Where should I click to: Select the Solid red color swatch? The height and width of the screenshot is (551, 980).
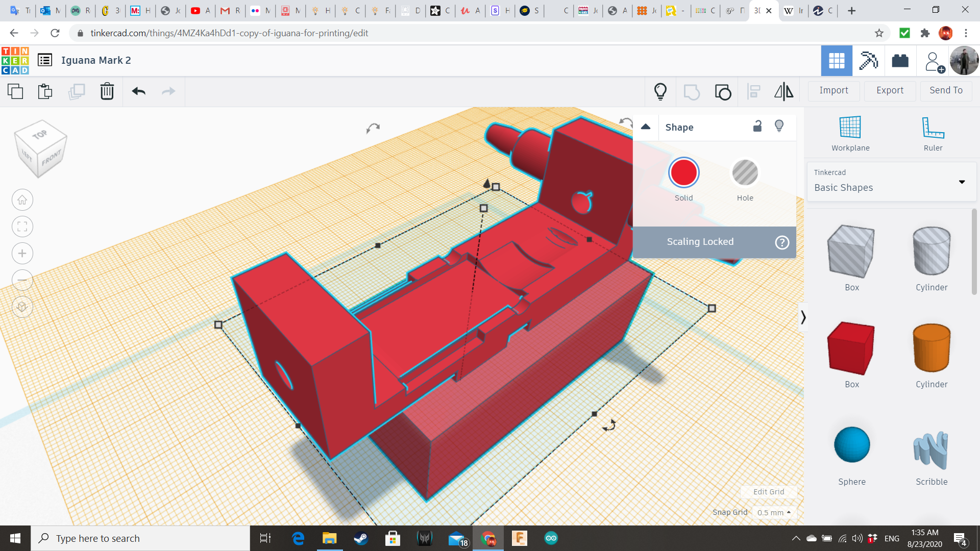[683, 173]
